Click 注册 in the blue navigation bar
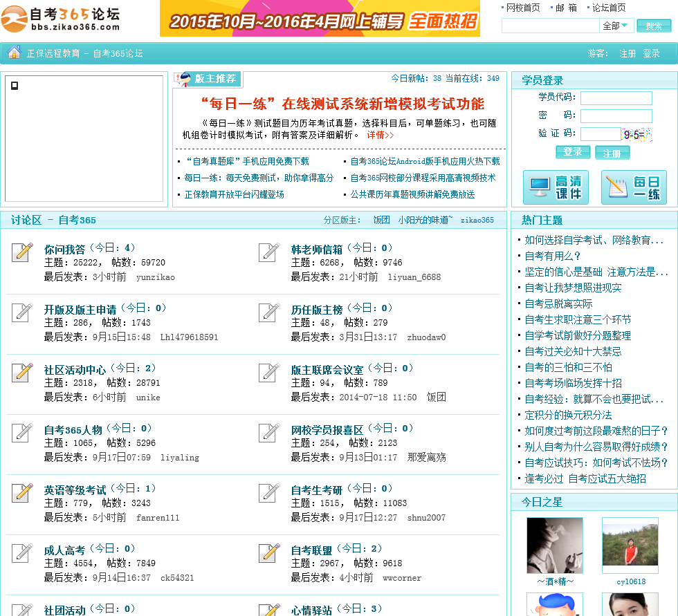 tap(627, 53)
